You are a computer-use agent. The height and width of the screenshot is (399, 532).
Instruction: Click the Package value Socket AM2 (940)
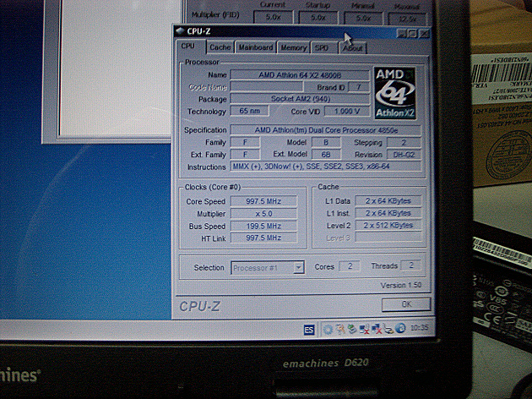[300, 99]
